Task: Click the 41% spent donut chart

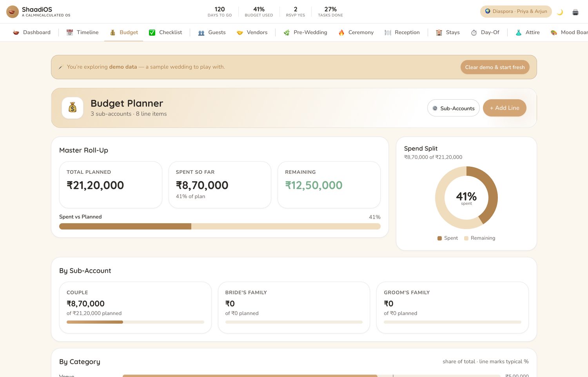Action: pyautogui.click(x=466, y=198)
